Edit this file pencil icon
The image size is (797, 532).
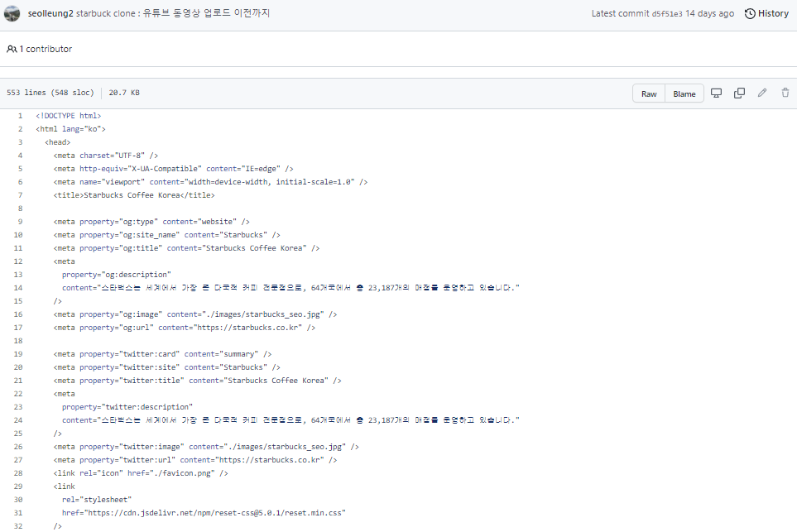[762, 93]
